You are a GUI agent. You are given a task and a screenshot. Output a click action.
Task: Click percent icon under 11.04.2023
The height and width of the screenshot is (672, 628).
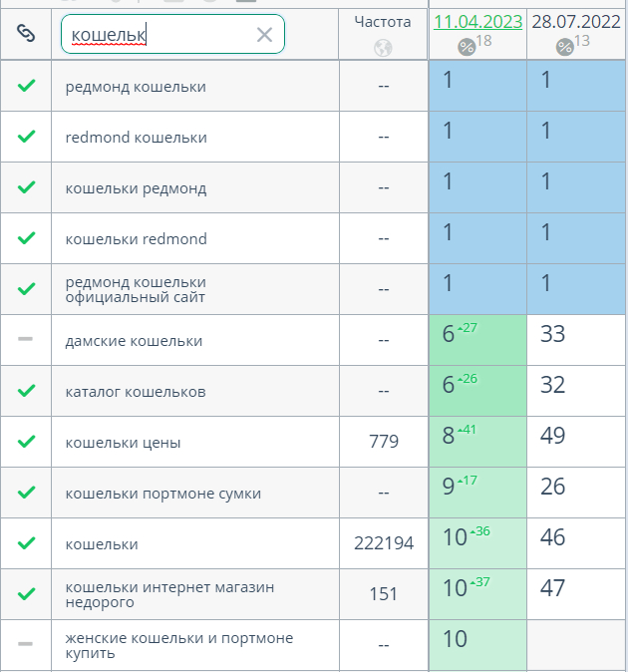[x=466, y=47]
